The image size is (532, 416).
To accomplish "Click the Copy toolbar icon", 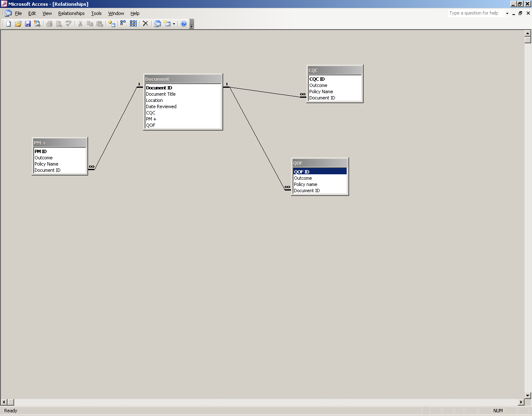I will click(90, 24).
